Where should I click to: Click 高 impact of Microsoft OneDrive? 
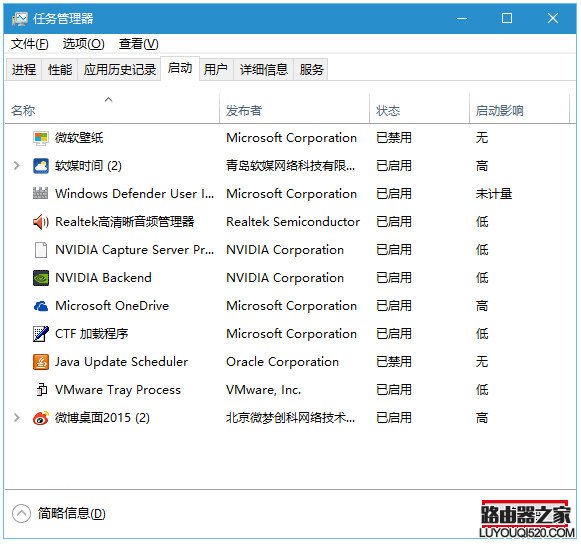click(482, 306)
